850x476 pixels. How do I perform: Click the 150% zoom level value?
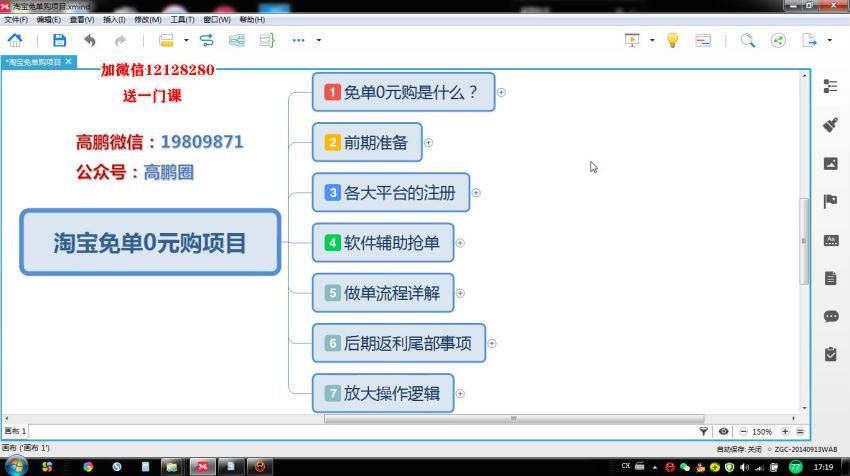(x=762, y=432)
